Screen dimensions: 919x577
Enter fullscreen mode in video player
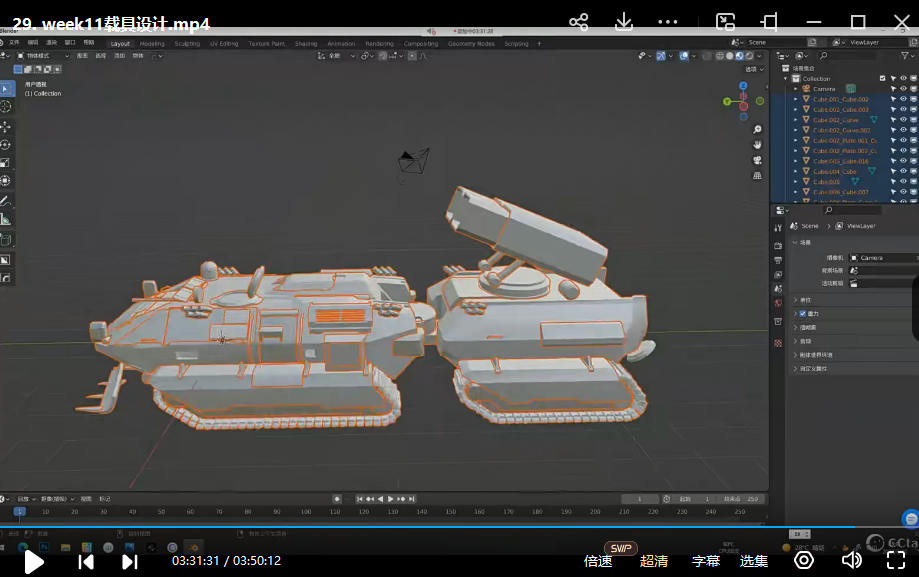896,560
